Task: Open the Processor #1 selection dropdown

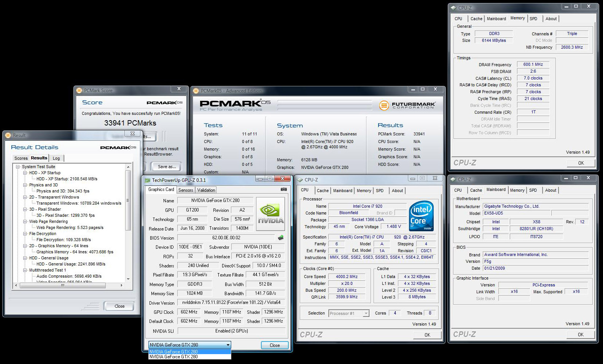Action: 366,313
